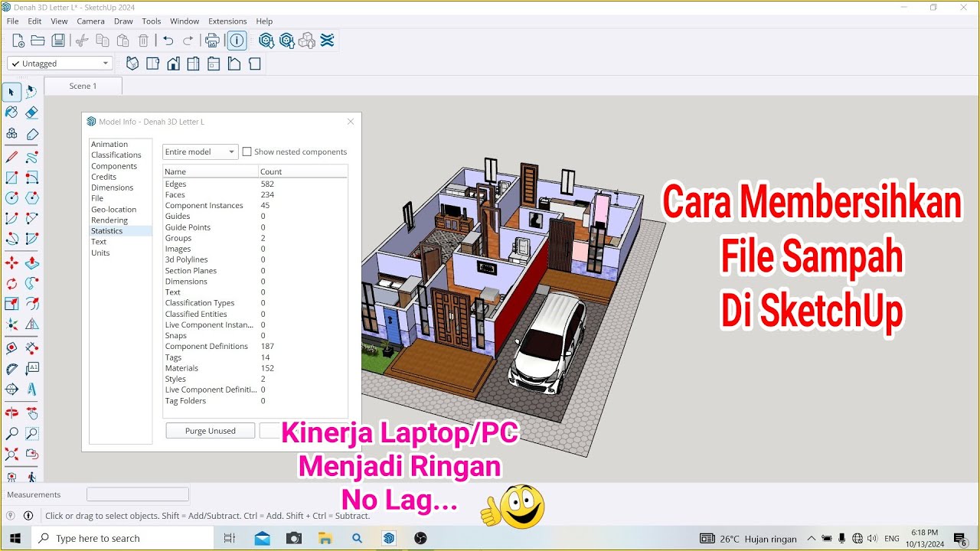Switch to Iso view icon
The image size is (980, 551).
click(132, 64)
